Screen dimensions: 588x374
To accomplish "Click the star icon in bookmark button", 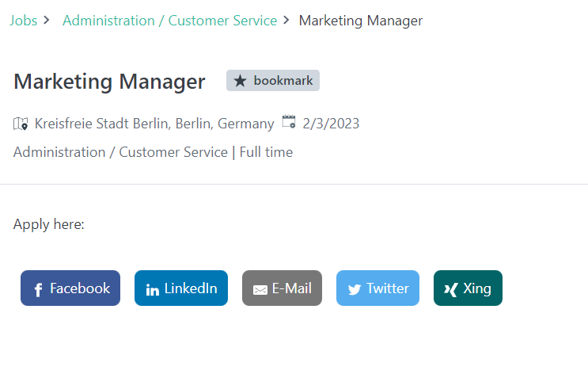I will tap(240, 81).
